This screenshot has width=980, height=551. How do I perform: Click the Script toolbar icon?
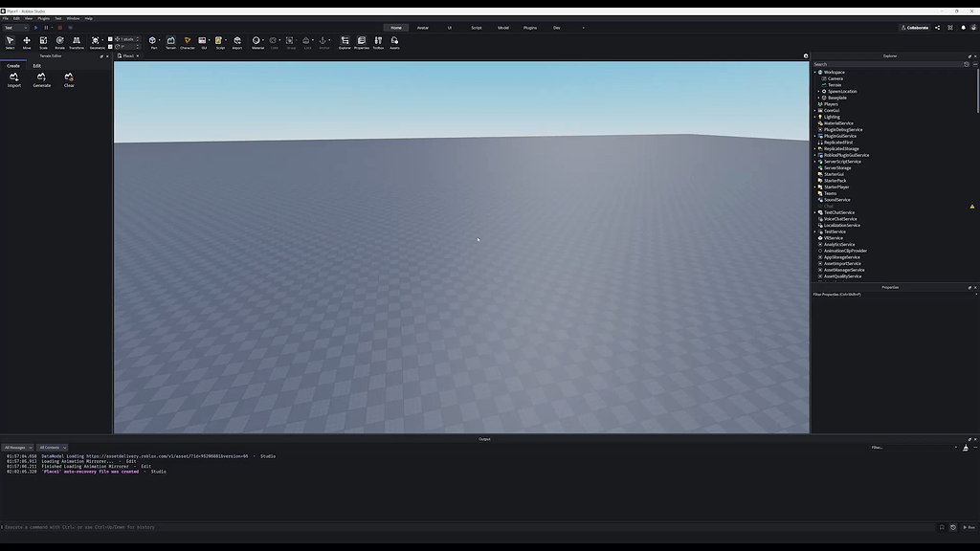(219, 42)
